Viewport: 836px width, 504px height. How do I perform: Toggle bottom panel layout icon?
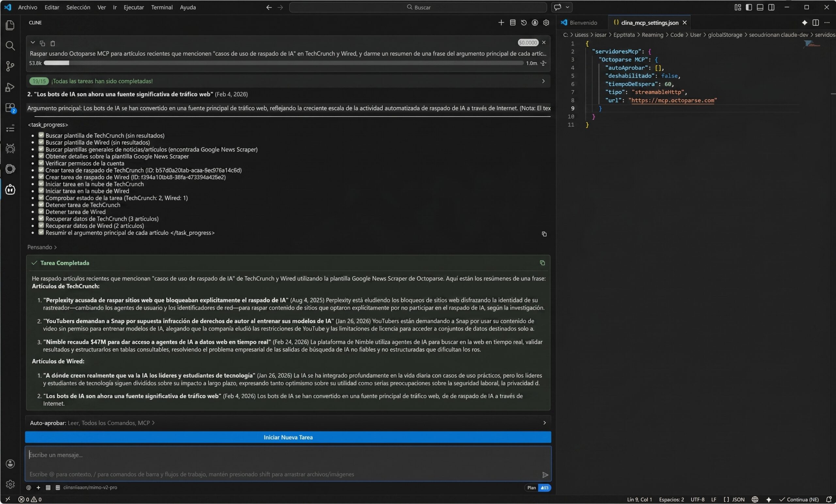pyautogui.click(x=760, y=7)
